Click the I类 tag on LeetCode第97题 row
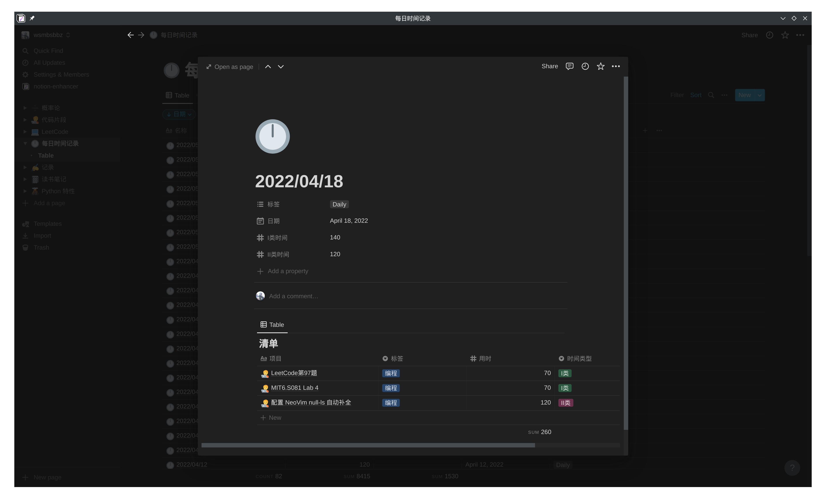The image size is (826, 504). [x=565, y=373]
